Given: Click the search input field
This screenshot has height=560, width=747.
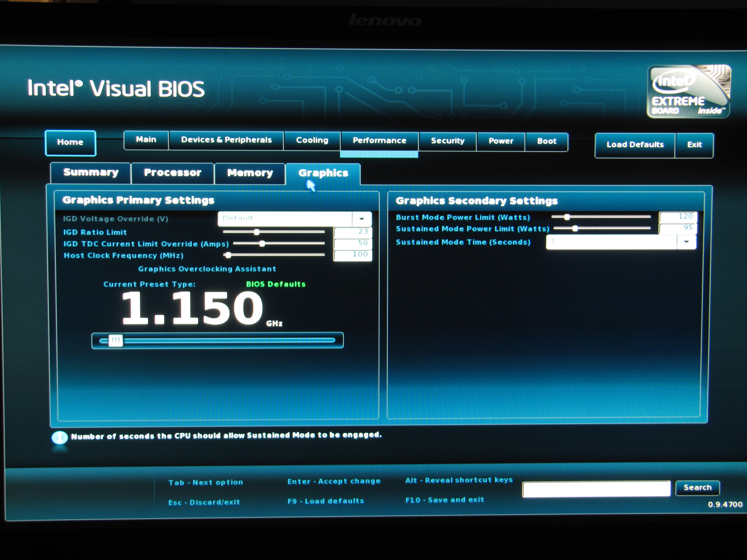Looking at the screenshot, I should [x=596, y=489].
